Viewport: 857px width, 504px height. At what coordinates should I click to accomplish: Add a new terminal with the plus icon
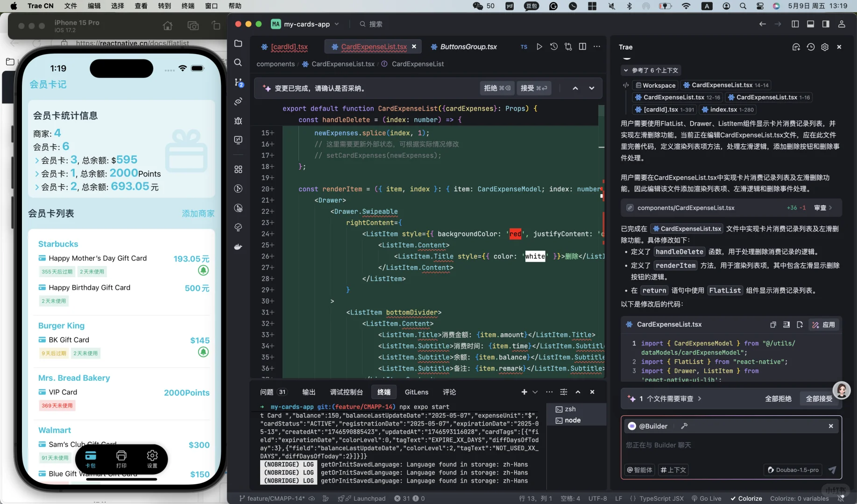point(524,392)
